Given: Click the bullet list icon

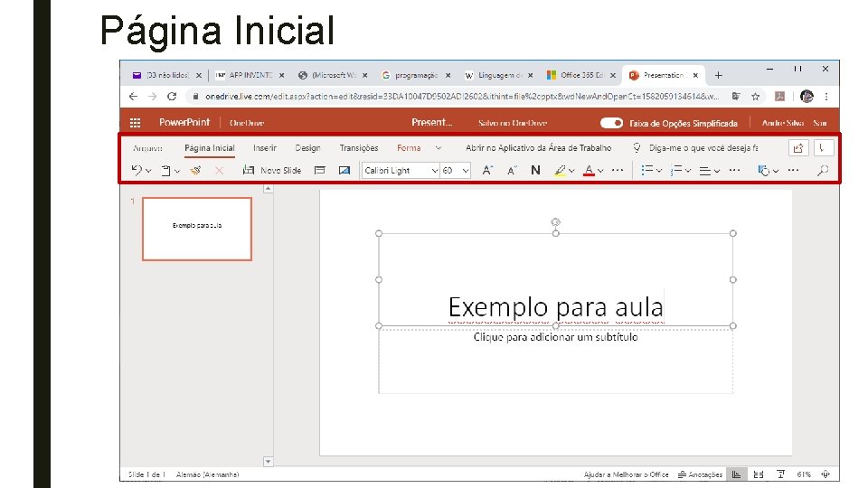Looking at the screenshot, I should click(646, 171).
